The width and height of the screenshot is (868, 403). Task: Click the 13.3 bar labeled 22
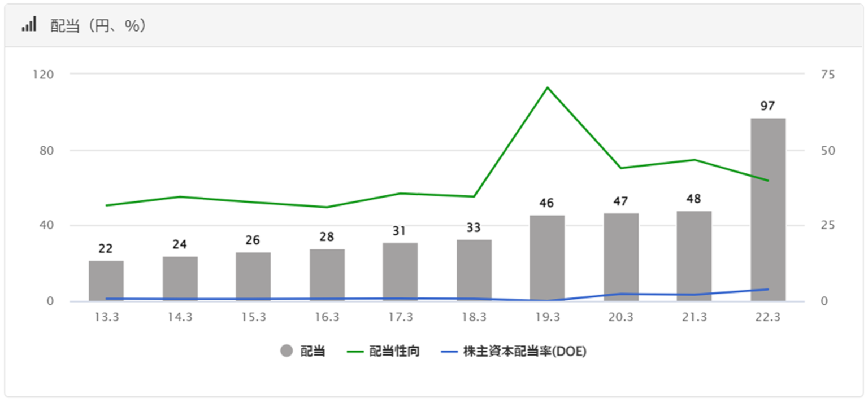pos(106,281)
